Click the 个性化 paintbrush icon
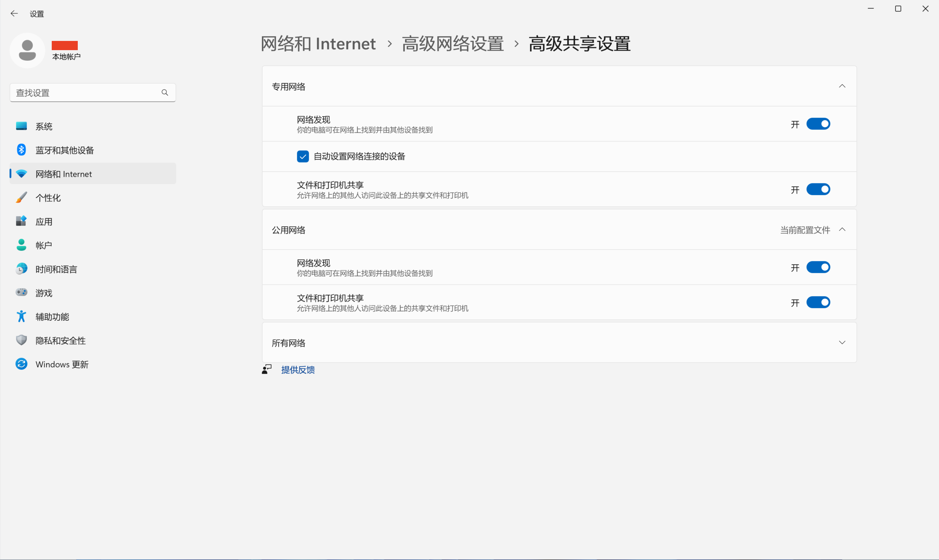 [x=22, y=197]
